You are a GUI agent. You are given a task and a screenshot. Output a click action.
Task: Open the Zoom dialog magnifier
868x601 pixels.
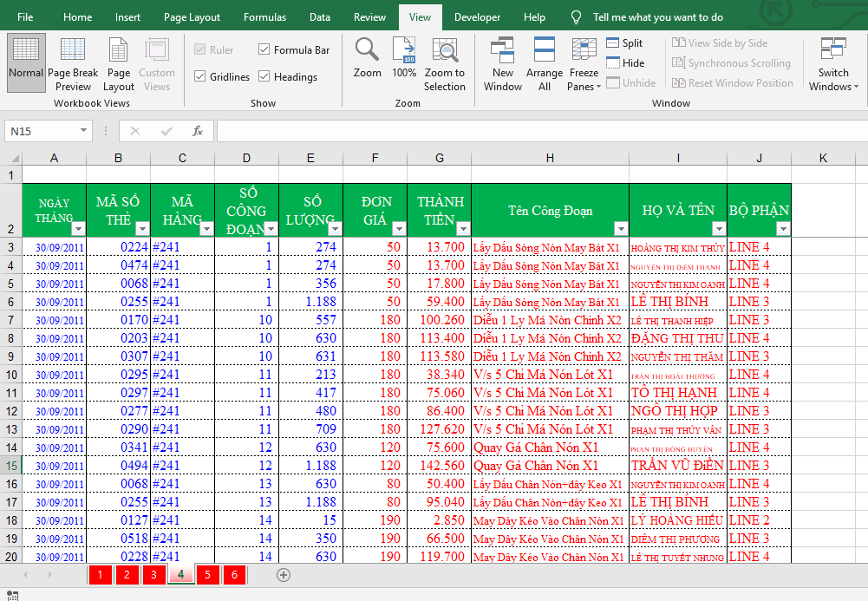point(367,58)
